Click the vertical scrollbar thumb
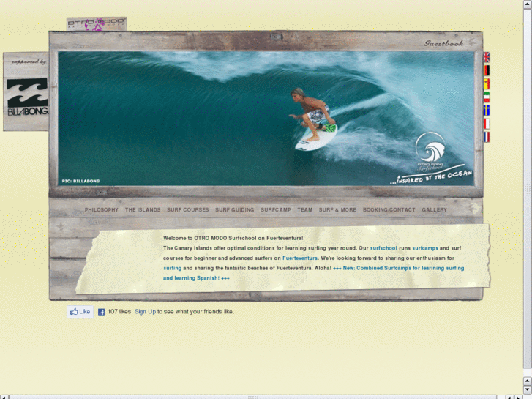 point(528,188)
